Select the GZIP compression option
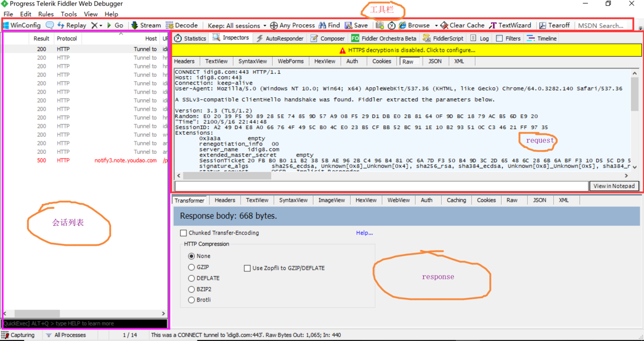 [192, 267]
